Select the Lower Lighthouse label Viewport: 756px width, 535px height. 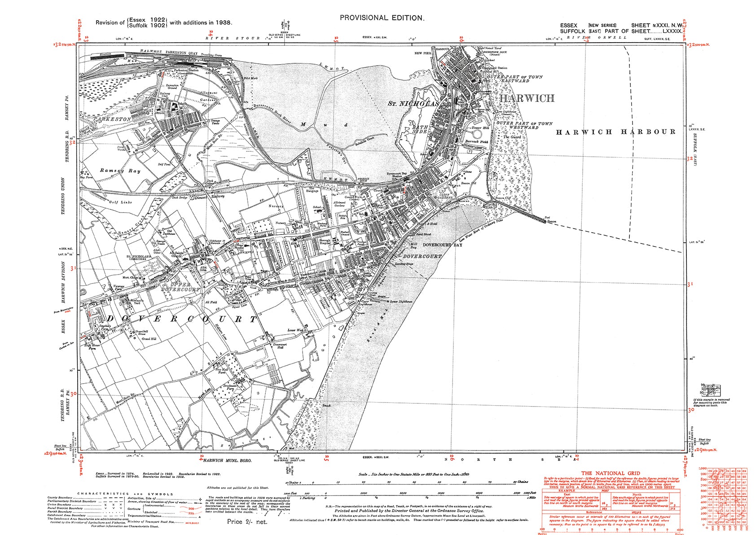click(400, 301)
